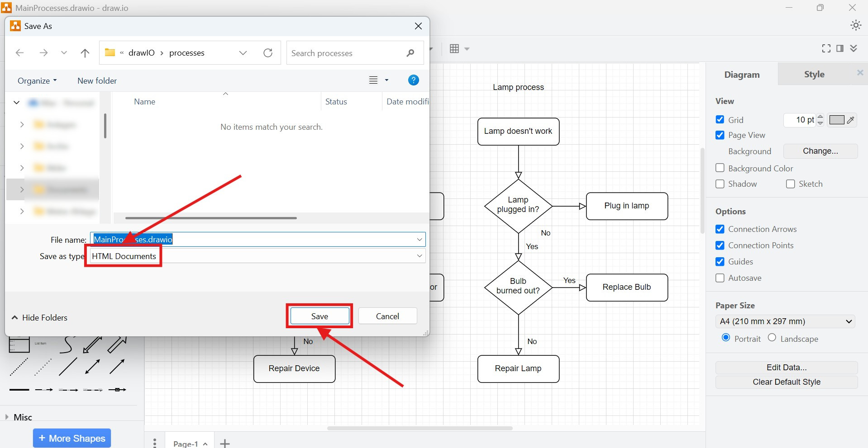Click the Save button
The width and height of the screenshot is (868, 448).
click(x=319, y=316)
